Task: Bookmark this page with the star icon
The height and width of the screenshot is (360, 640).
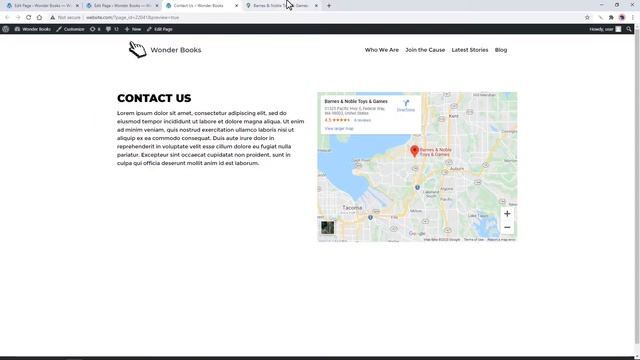Action: [x=587, y=18]
